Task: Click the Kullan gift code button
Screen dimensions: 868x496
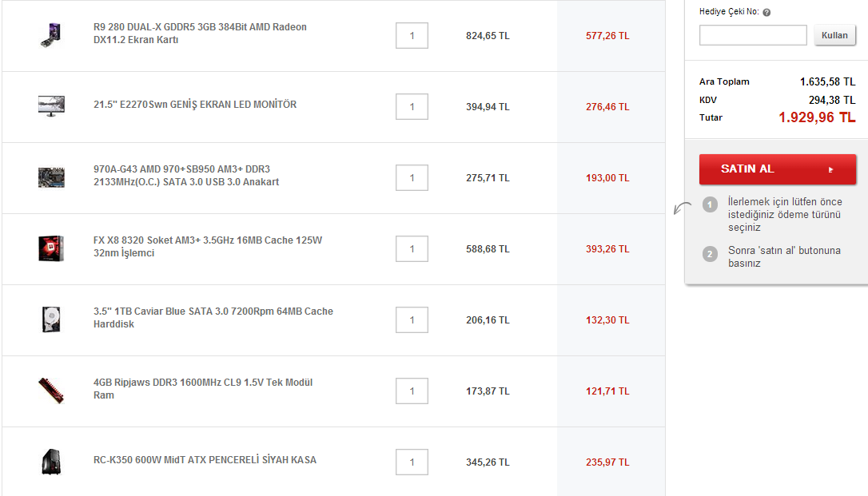Action: point(834,35)
